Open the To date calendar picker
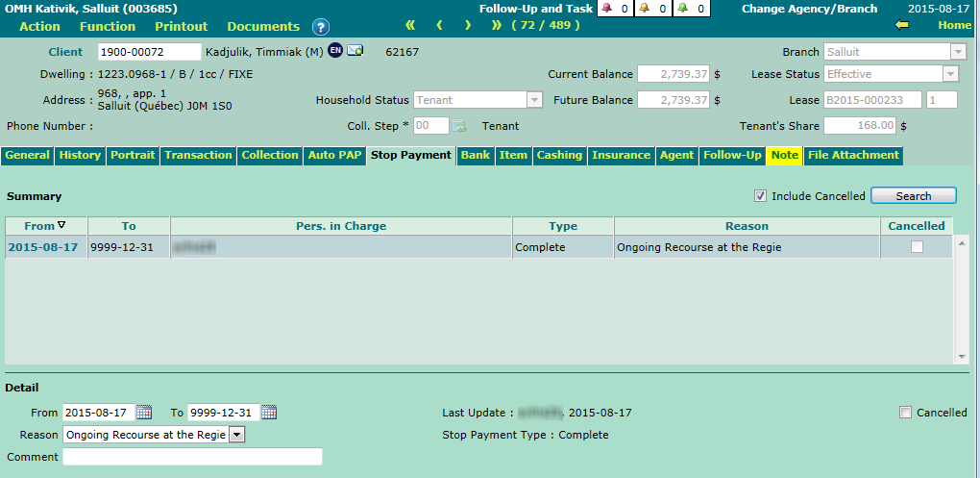 [x=269, y=413]
